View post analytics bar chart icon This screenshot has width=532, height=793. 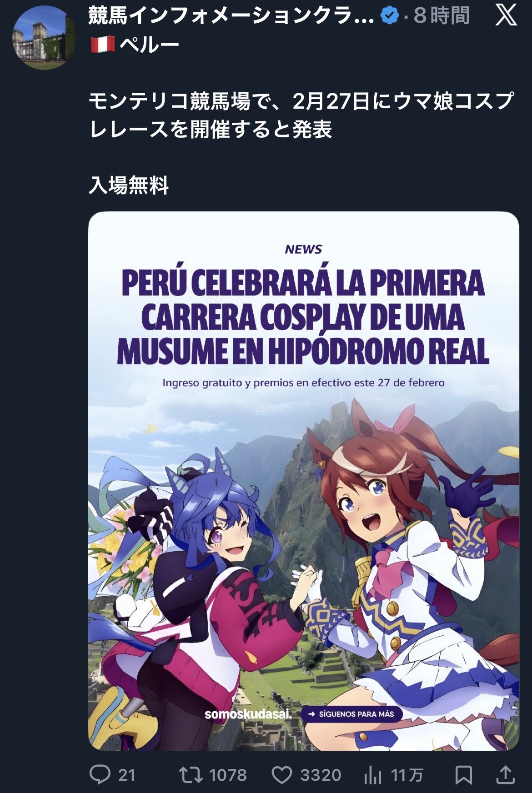373,775
